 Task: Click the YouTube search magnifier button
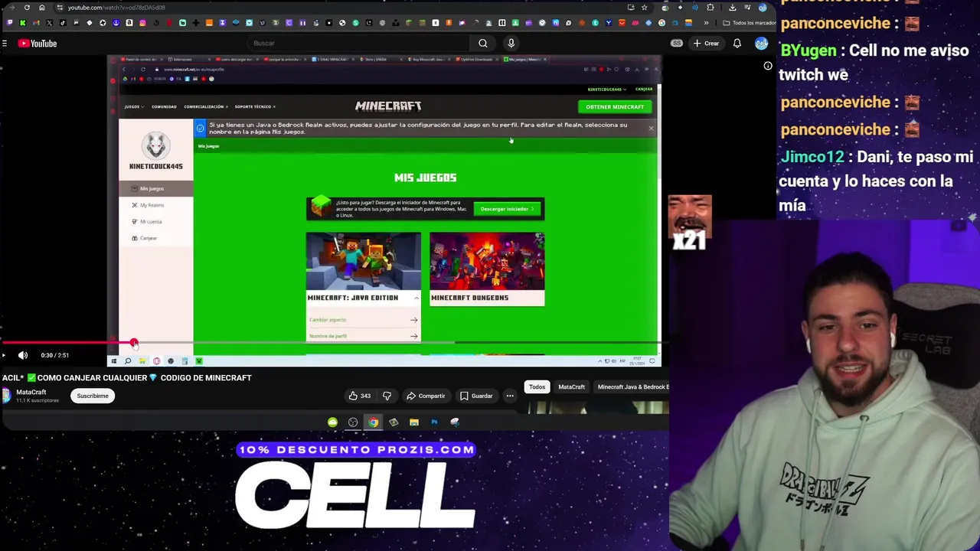pos(482,44)
